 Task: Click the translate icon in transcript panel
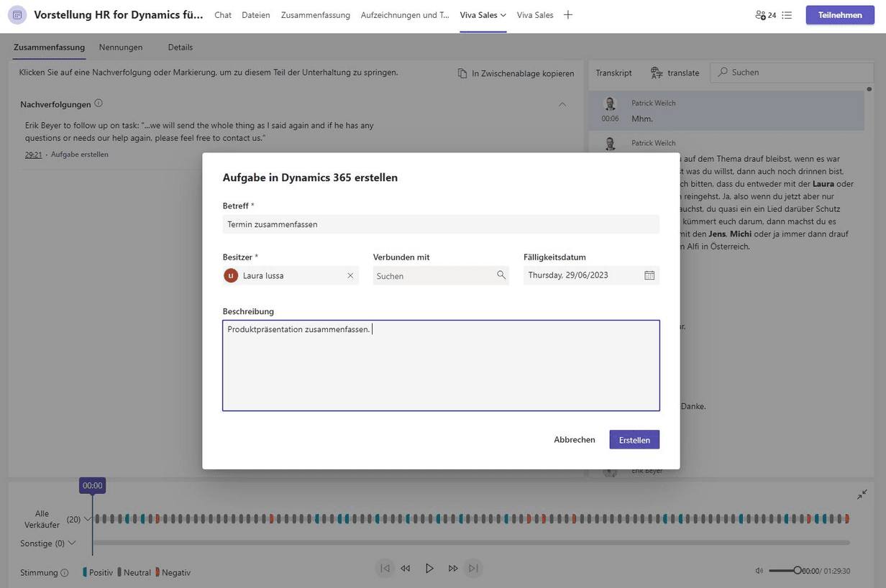pyautogui.click(x=657, y=73)
